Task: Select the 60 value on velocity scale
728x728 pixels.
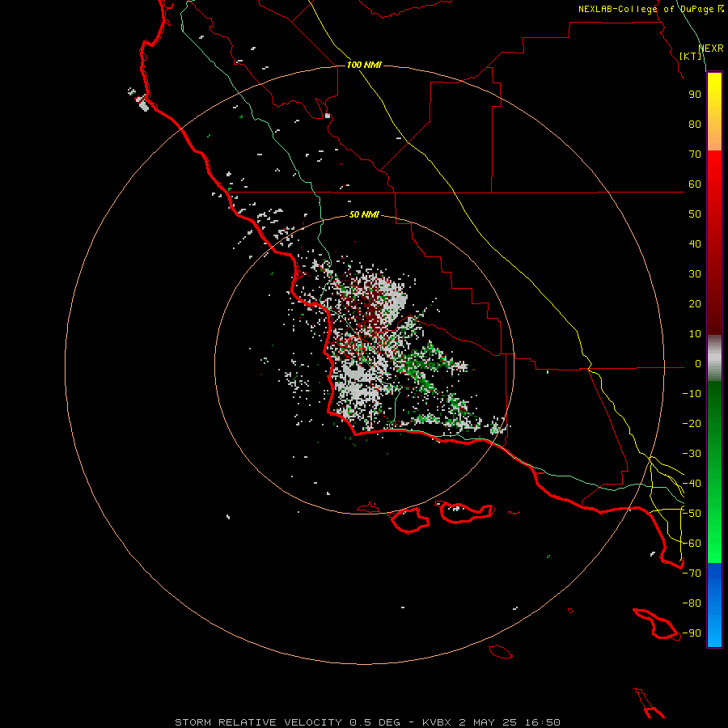Action: click(x=695, y=184)
